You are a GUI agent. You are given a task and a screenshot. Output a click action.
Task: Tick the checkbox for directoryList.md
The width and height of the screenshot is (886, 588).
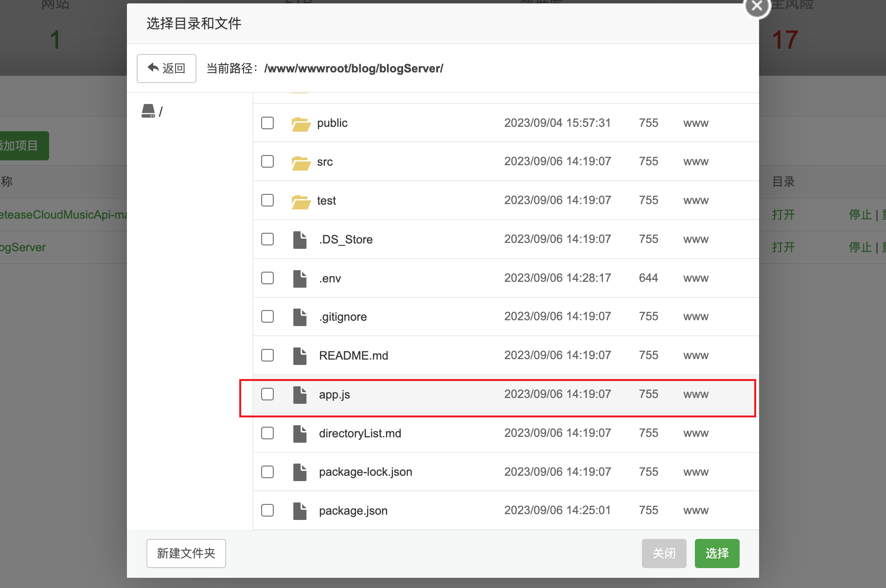pos(267,433)
